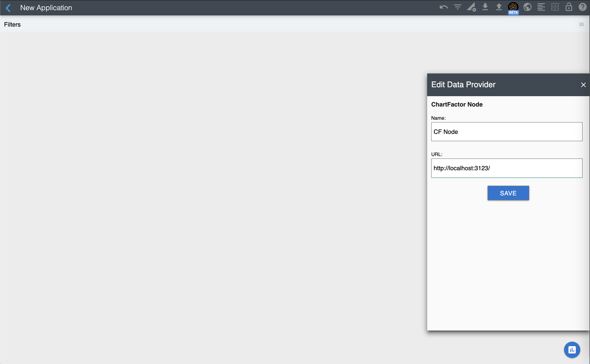590x364 pixels.
Task: Click the globe icon in toolbar
Action: point(527,7)
